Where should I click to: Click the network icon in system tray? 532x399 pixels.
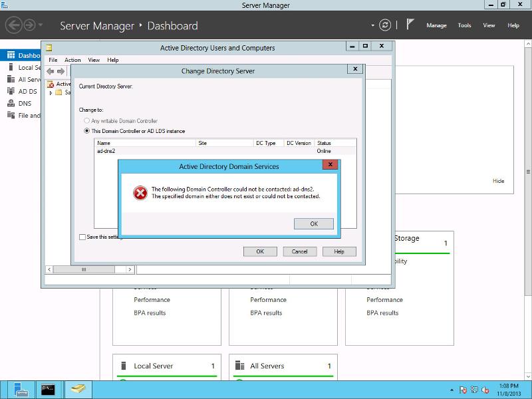(474, 390)
